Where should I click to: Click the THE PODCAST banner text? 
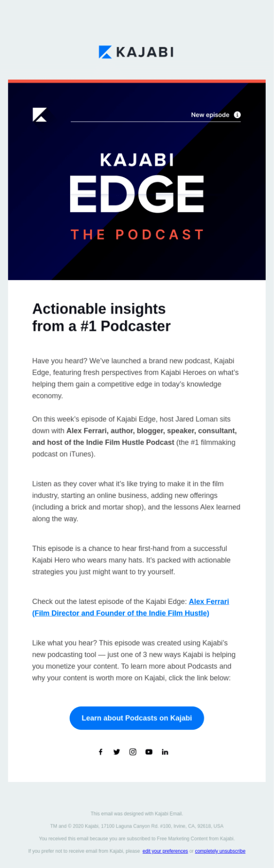137,234
